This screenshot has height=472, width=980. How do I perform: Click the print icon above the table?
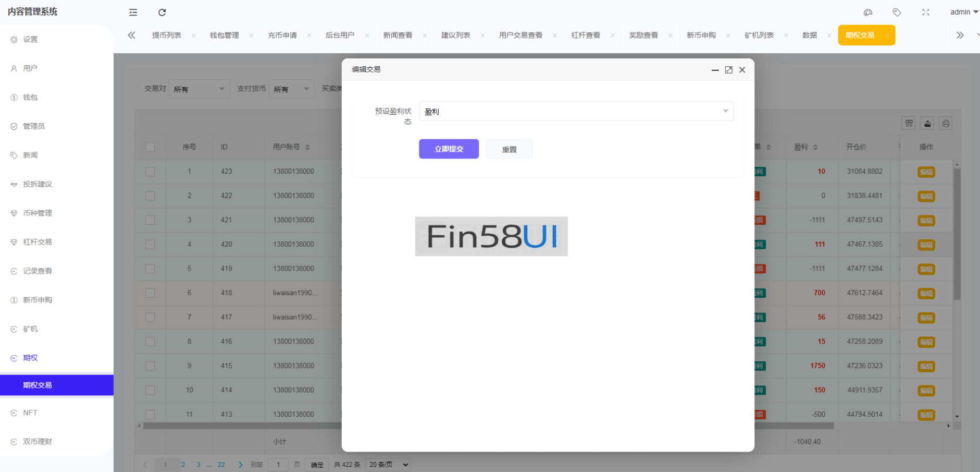click(946, 123)
